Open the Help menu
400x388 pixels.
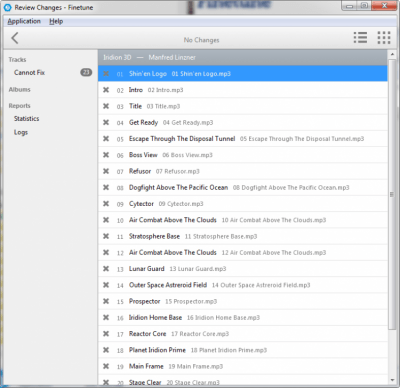(56, 21)
